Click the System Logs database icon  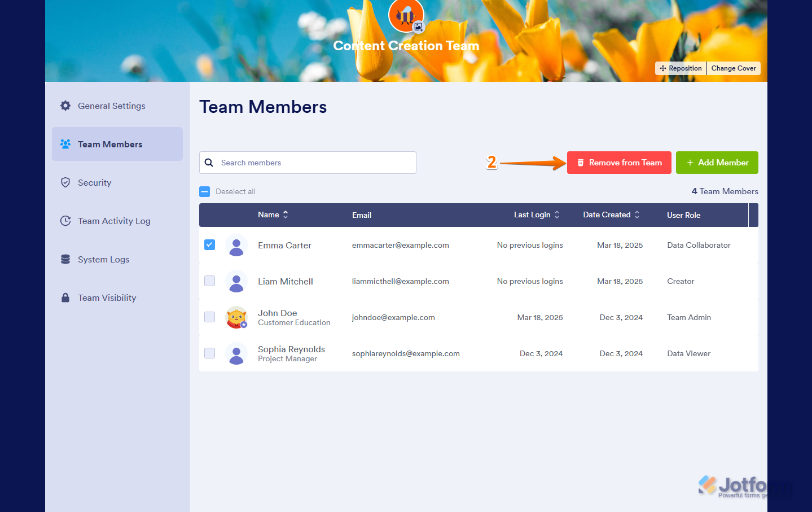[x=65, y=259]
